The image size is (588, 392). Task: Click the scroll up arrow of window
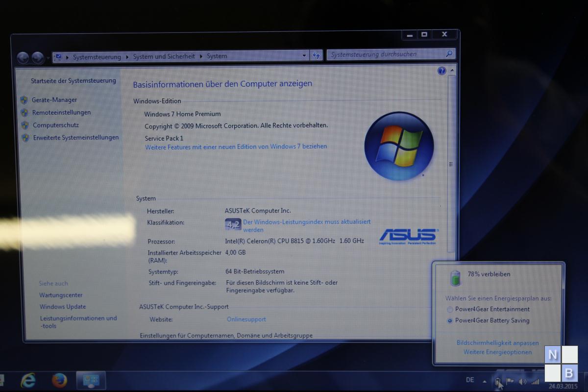coord(452,71)
